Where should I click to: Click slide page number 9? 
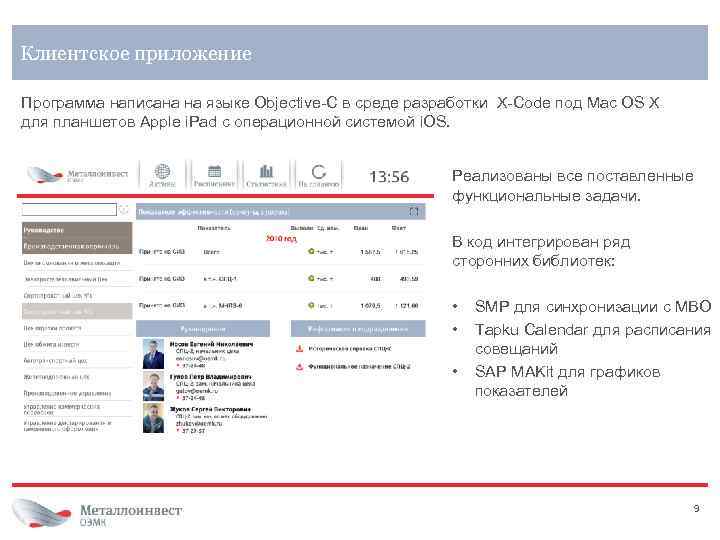point(697,508)
